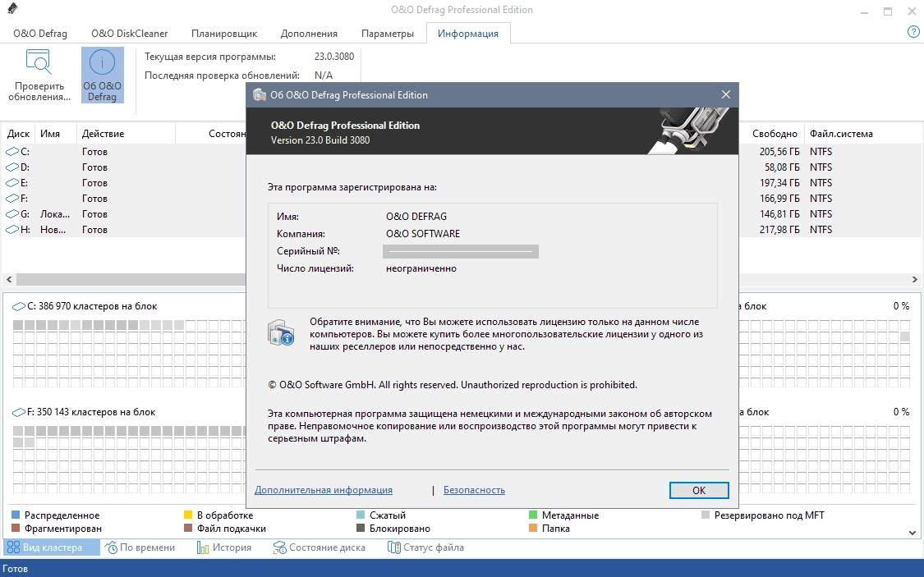Image resolution: width=924 pixels, height=577 pixels.
Task: Switch to По времени view
Action: [140, 547]
